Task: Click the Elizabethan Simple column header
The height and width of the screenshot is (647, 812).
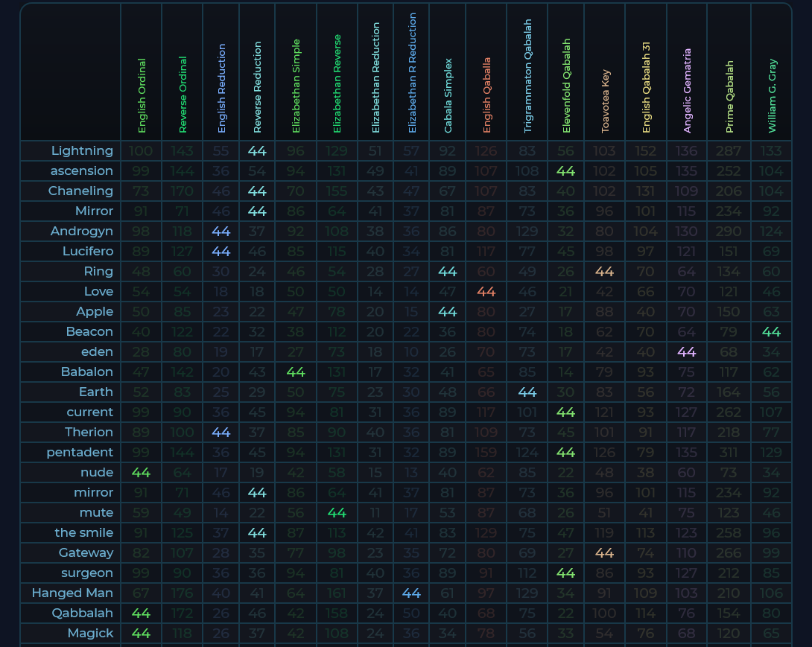Action: 296,86
